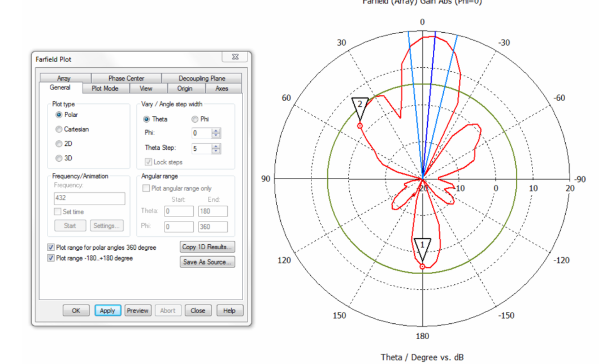Select the General tab
The height and width of the screenshot is (364, 607).
click(60, 88)
